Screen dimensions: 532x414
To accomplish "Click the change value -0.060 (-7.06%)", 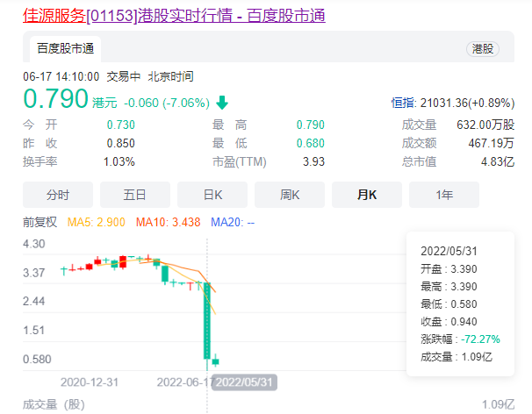I will [167, 103].
